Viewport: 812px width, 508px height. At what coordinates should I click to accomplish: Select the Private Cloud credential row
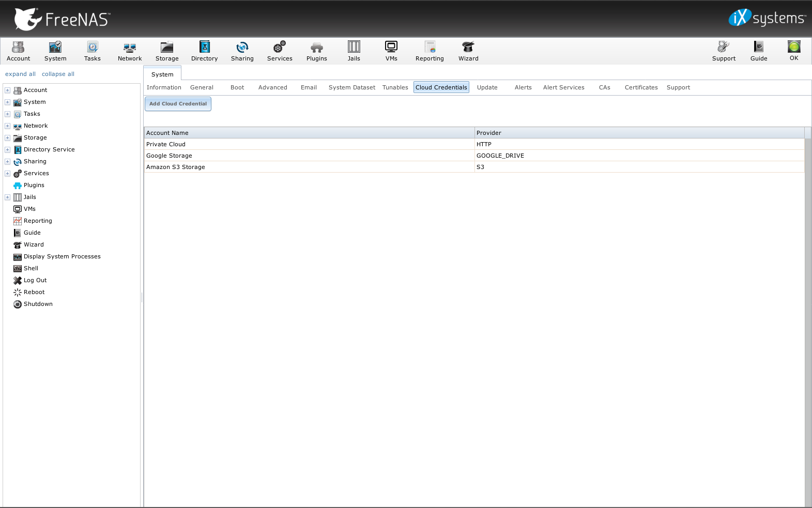(x=474, y=144)
